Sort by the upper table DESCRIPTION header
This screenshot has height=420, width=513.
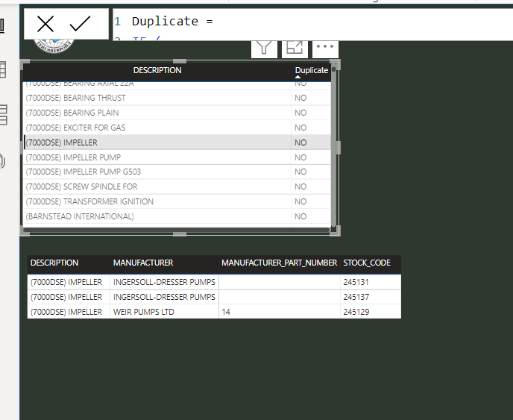point(157,70)
